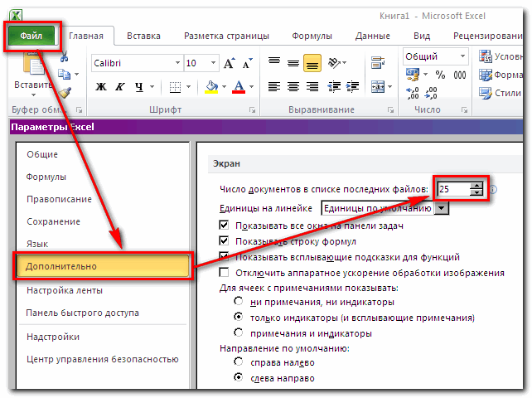Align text to bottom of cell

pyautogui.click(x=312, y=63)
